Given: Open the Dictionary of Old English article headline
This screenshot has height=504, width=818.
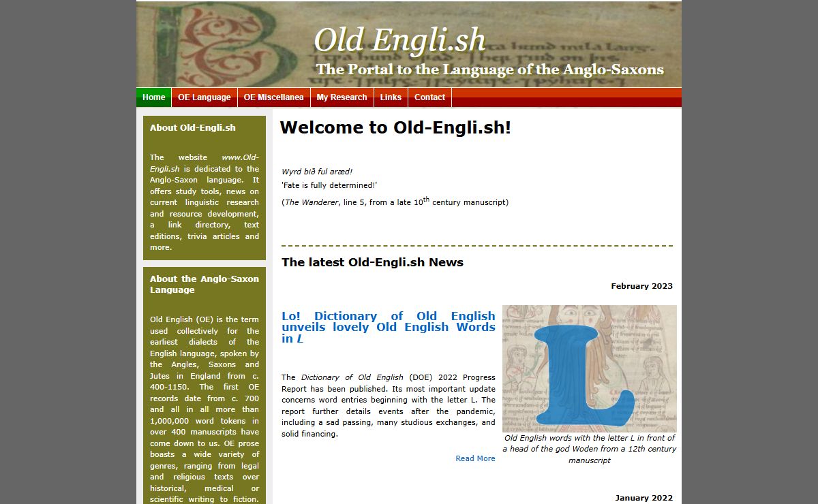Looking at the screenshot, I should pos(389,327).
